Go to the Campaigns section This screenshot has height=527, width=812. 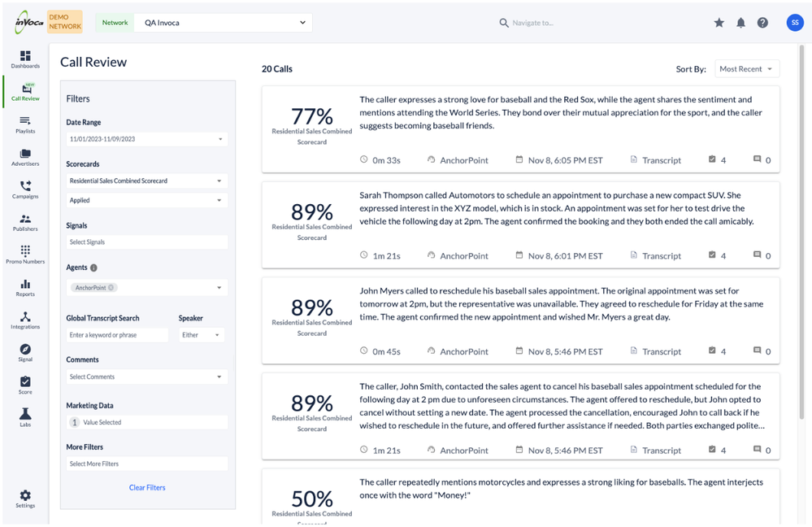25,189
